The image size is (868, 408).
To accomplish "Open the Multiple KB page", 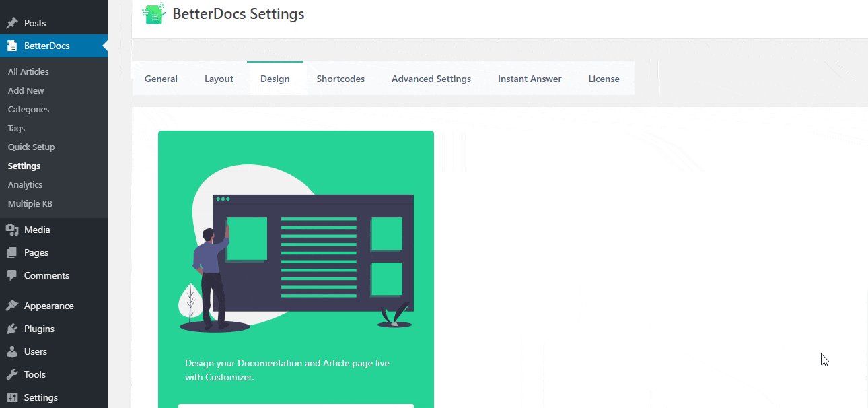I will [30, 203].
